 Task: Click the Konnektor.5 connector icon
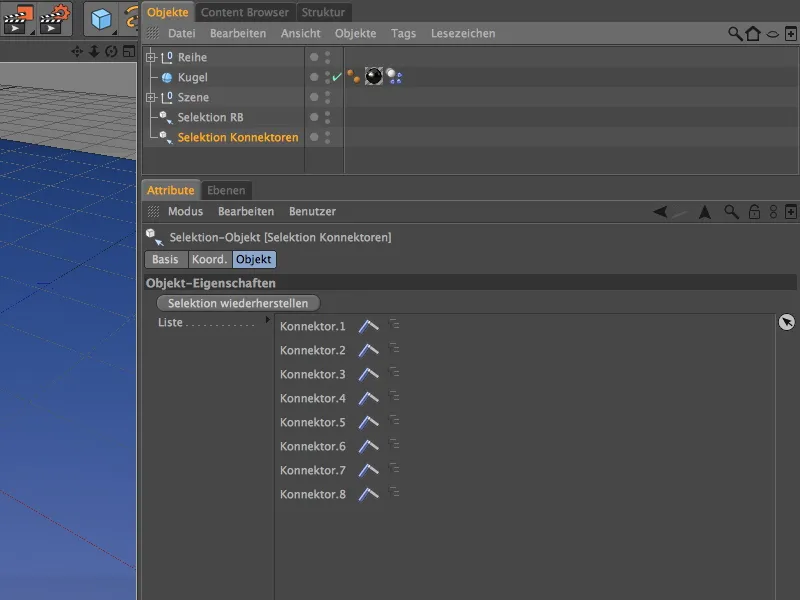pyautogui.click(x=368, y=422)
